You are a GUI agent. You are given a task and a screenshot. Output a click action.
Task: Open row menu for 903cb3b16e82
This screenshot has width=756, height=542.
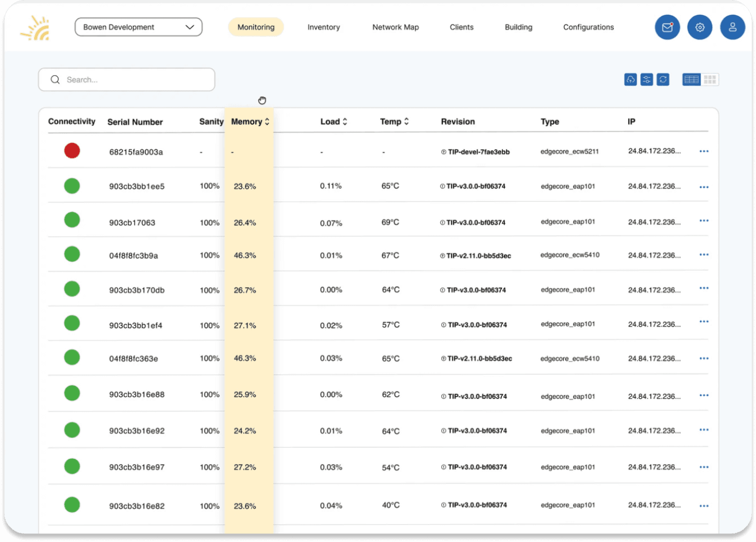(704, 506)
